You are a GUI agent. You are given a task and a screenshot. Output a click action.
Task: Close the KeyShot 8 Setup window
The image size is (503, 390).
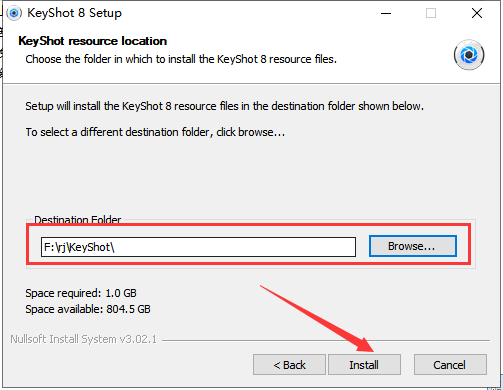[477, 13]
